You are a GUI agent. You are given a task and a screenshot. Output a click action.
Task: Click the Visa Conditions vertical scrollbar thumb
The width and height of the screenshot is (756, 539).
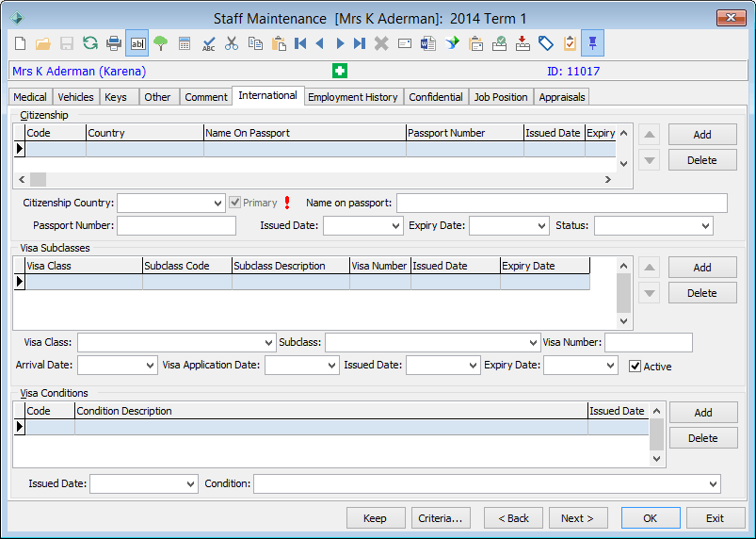657,434
